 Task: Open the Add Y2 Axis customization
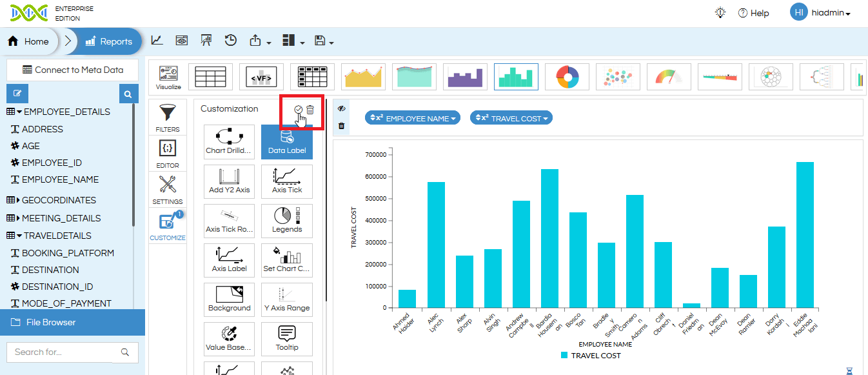pos(229,181)
